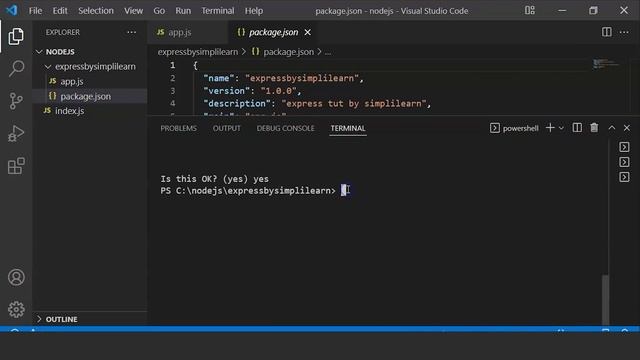
Task: Click the "express tut by simplilearn" description value
Action: coord(354,104)
